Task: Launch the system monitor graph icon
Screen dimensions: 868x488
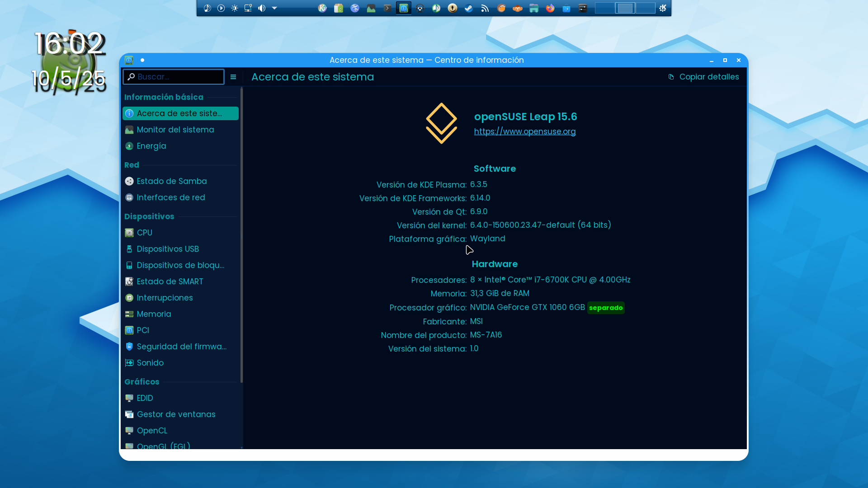Action: (371, 8)
